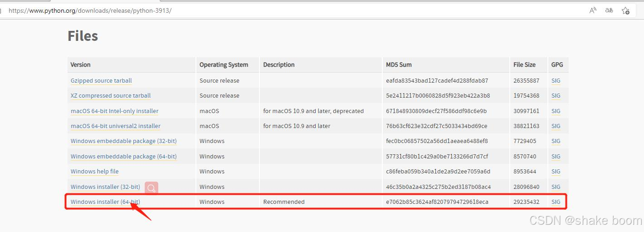The width and height of the screenshot is (644, 232).
Task: Click MD5 sum c86feba059b340a1de2a9d2ee7059a6d
Action: pos(438,172)
